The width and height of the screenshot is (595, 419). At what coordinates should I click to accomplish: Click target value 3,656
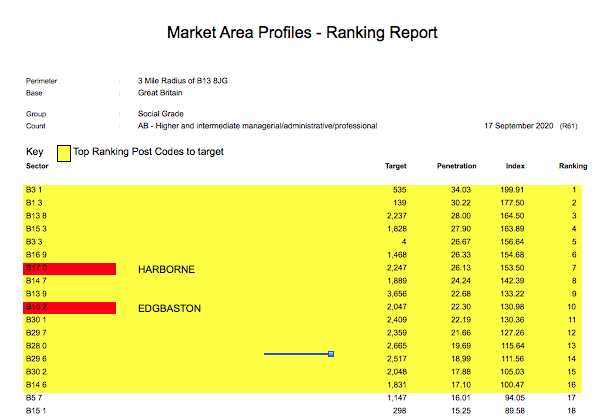click(397, 294)
